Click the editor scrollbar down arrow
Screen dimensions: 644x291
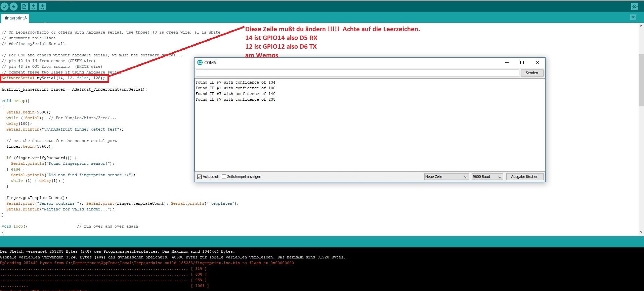[x=641, y=232]
